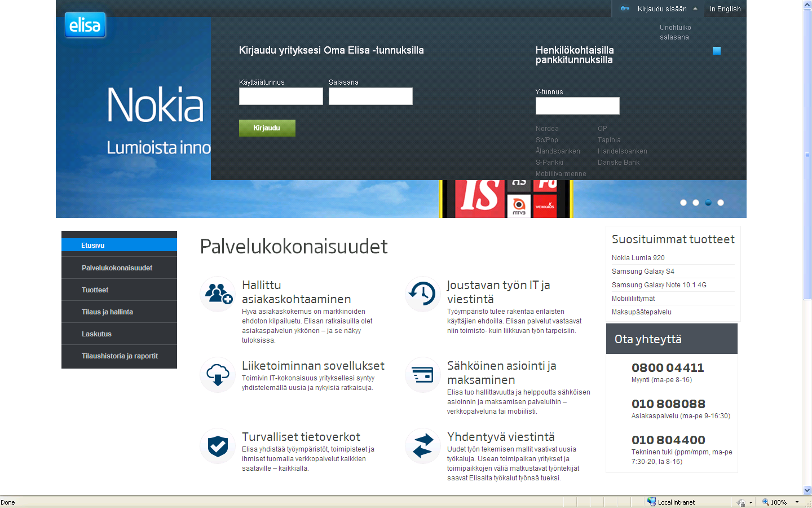The image size is (812, 508).
Task: Click the Unohtuiko salasana link
Action: click(x=676, y=32)
